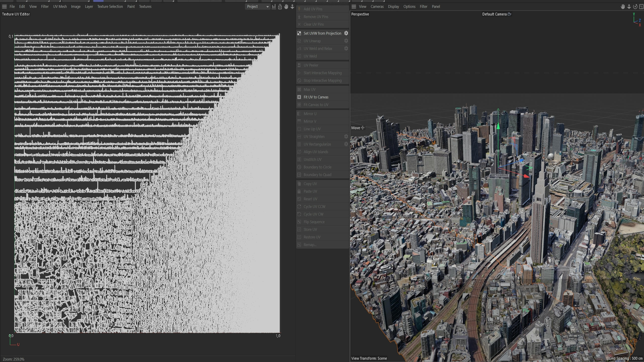The image size is (644, 362).
Task: Toggle the viewport maximize layout icon
Action: coord(641,7)
